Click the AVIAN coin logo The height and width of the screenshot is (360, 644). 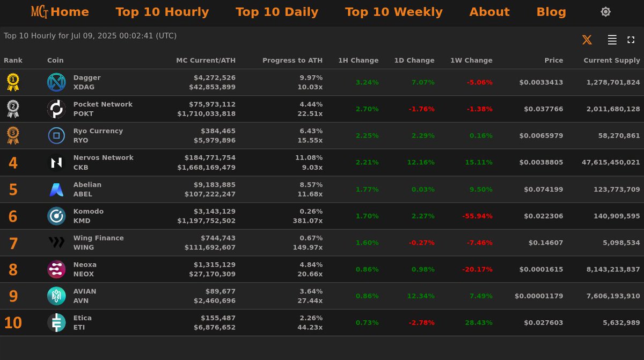(56, 296)
